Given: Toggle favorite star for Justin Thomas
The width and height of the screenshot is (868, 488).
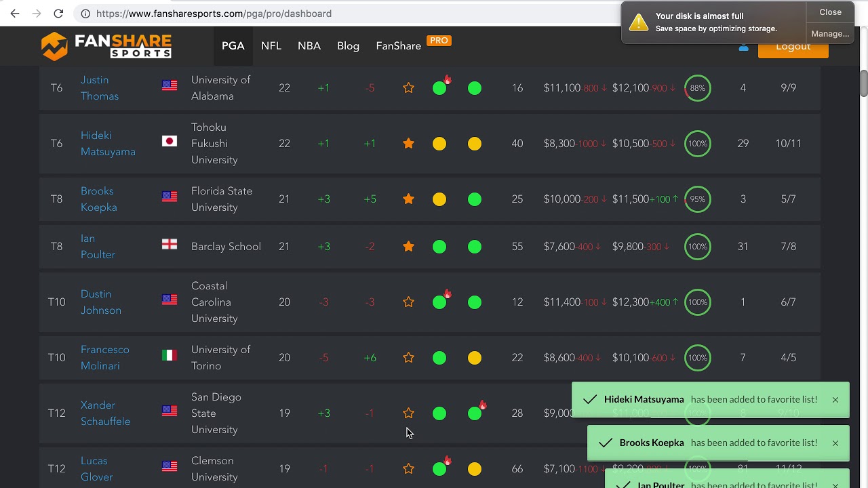Looking at the screenshot, I should [408, 87].
